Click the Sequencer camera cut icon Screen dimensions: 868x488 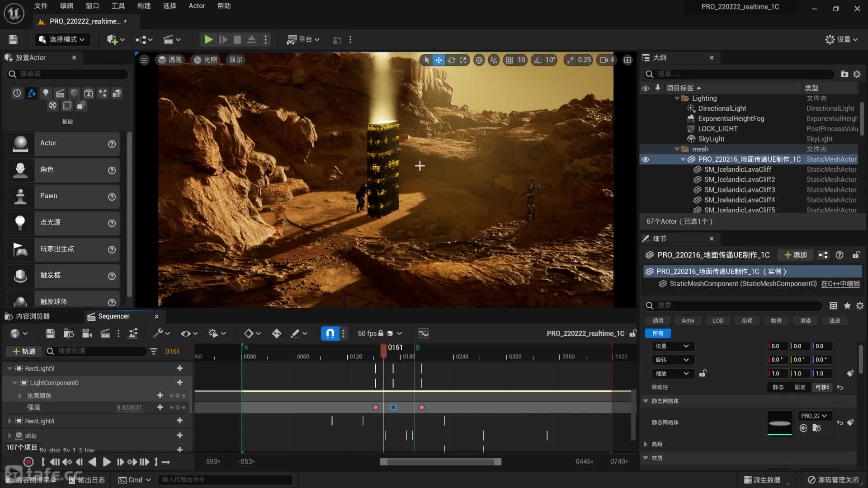coord(87,333)
